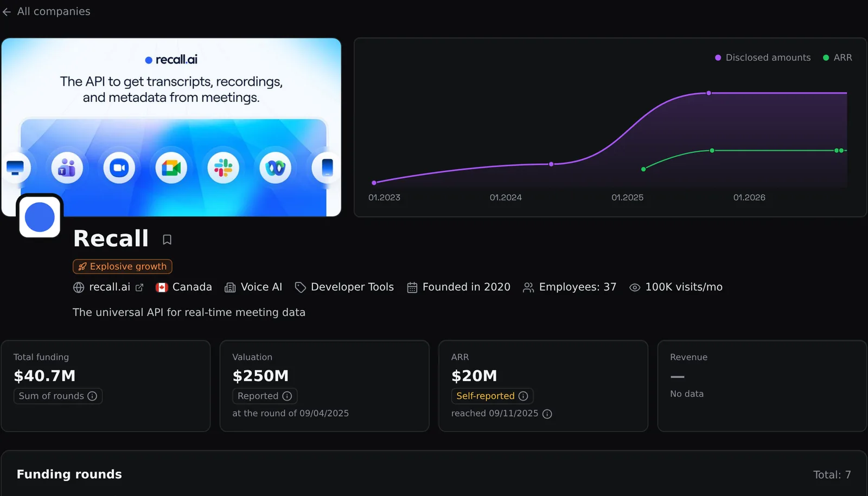The width and height of the screenshot is (868, 496).
Task: Go back to All companies
Action: click(x=46, y=11)
